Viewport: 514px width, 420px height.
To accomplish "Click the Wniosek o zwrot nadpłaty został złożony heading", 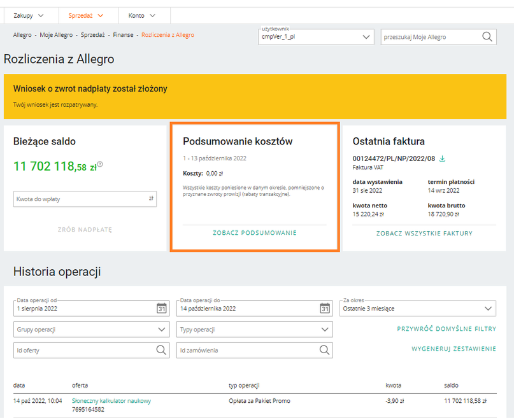I will click(90, 88).
